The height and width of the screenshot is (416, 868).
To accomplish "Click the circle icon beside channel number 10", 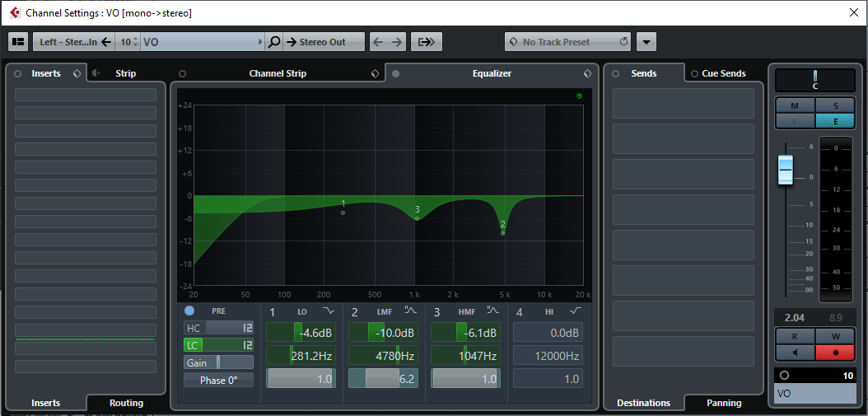I will (784, 376).
